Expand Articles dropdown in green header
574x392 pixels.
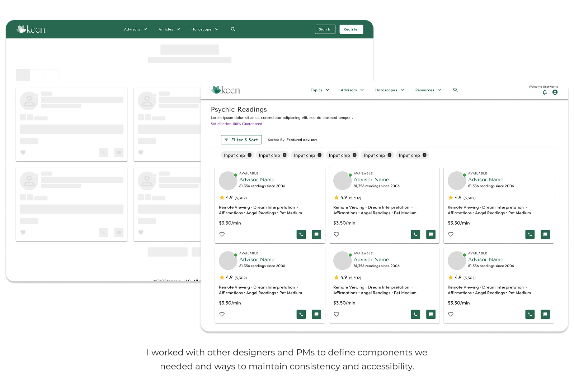pyautogui.click(x=169, y=29)
